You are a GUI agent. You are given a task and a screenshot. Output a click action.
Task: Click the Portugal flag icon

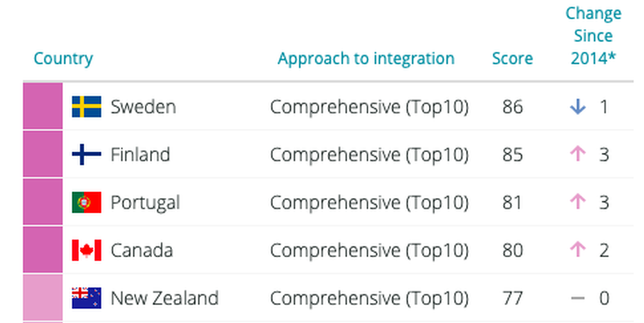click(x=86, y=202)
